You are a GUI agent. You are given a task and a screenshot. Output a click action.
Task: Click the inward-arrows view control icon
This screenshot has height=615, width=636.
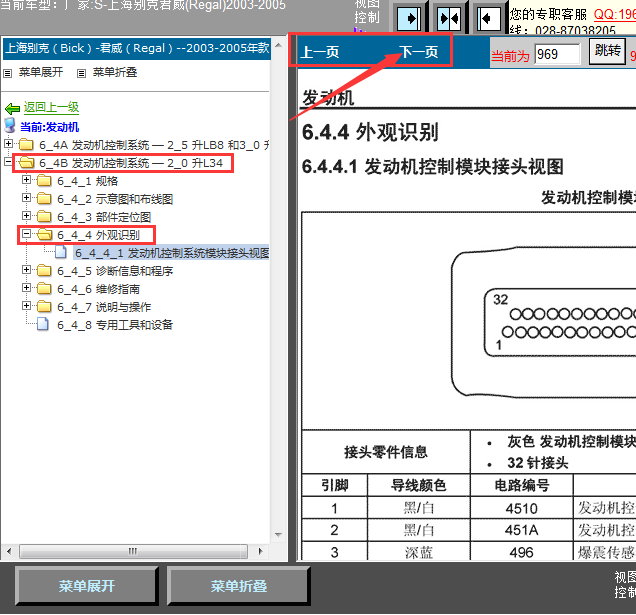coord(448,18)
